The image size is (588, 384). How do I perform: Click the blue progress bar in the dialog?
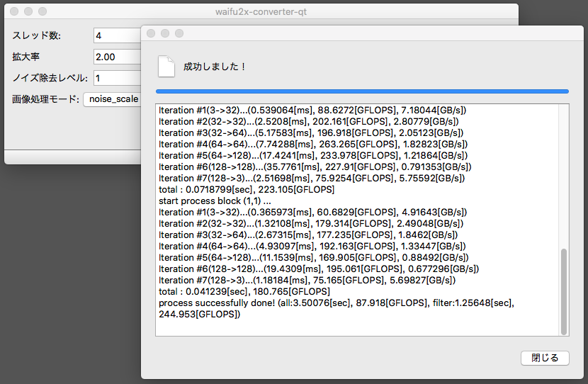(361, 91)
